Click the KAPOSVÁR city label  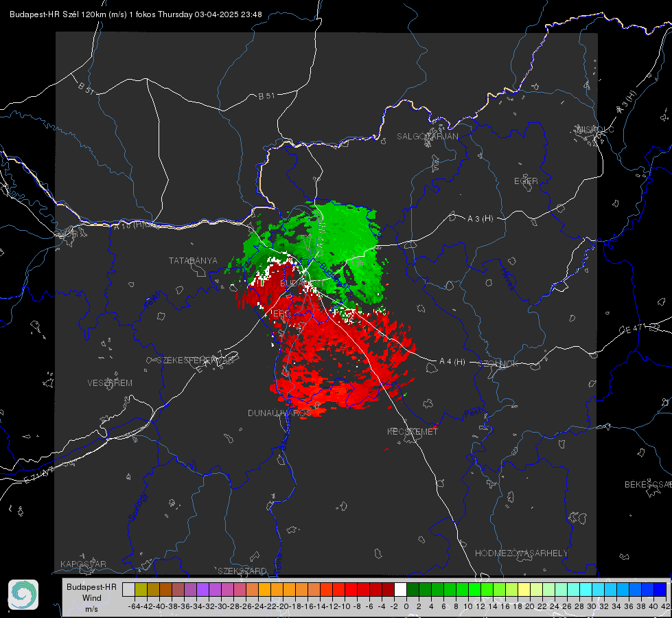pyautogui.click(x=83, y=564)
